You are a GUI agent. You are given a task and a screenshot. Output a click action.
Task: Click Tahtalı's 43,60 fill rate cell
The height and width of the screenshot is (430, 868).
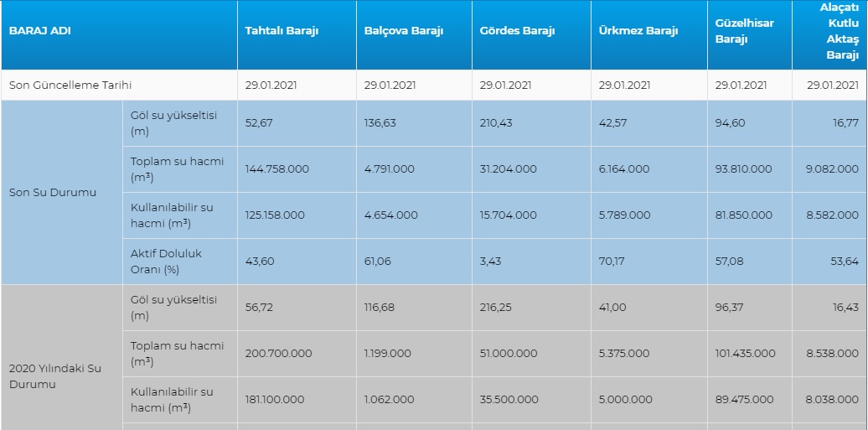point(258,261)
